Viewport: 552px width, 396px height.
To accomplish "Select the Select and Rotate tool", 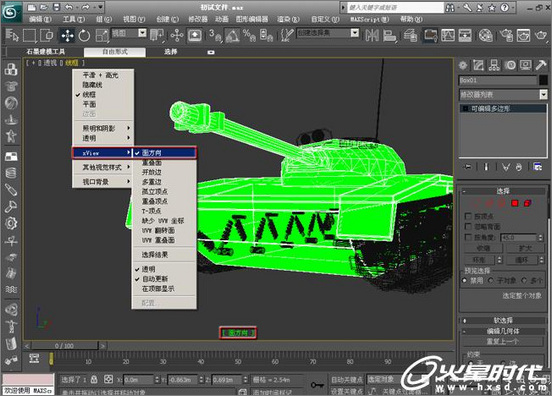I will [x=84, y=36].
